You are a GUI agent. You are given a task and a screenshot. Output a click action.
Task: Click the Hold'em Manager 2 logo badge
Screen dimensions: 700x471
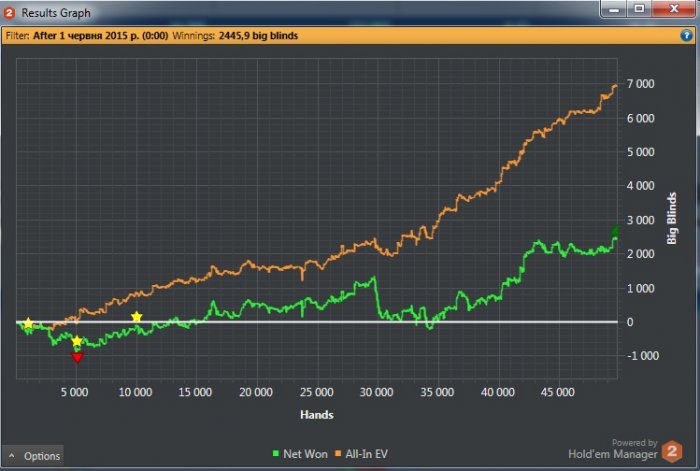672,451
